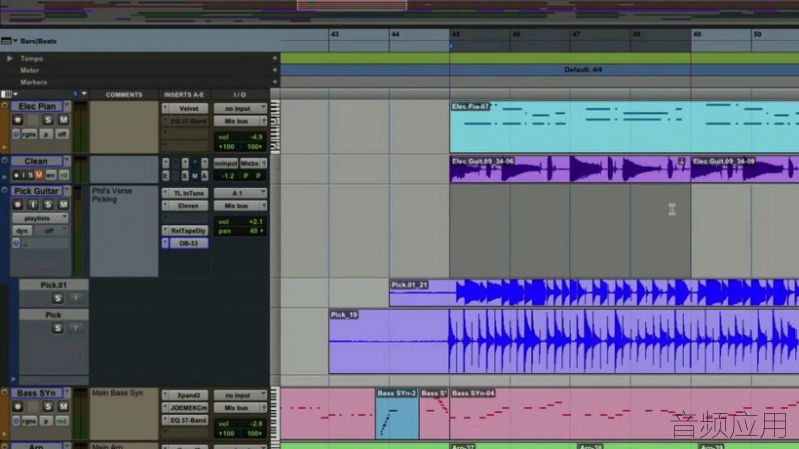This screenshot has width=799, height=449.
Task: Select the Pick.01_21 audio clip
Action: [x=594, y=293]
